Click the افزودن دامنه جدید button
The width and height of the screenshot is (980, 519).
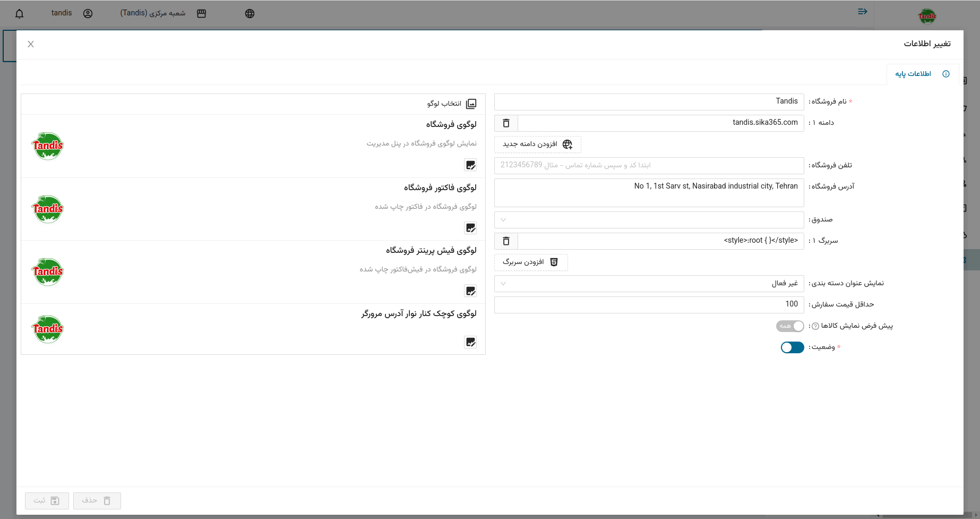[537, 144]
